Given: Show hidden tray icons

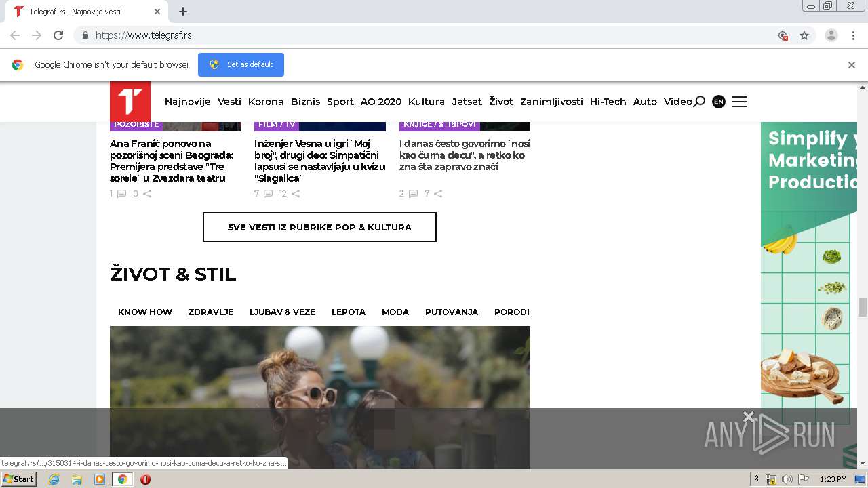Looking at the screenshot, I should (757, 479).
